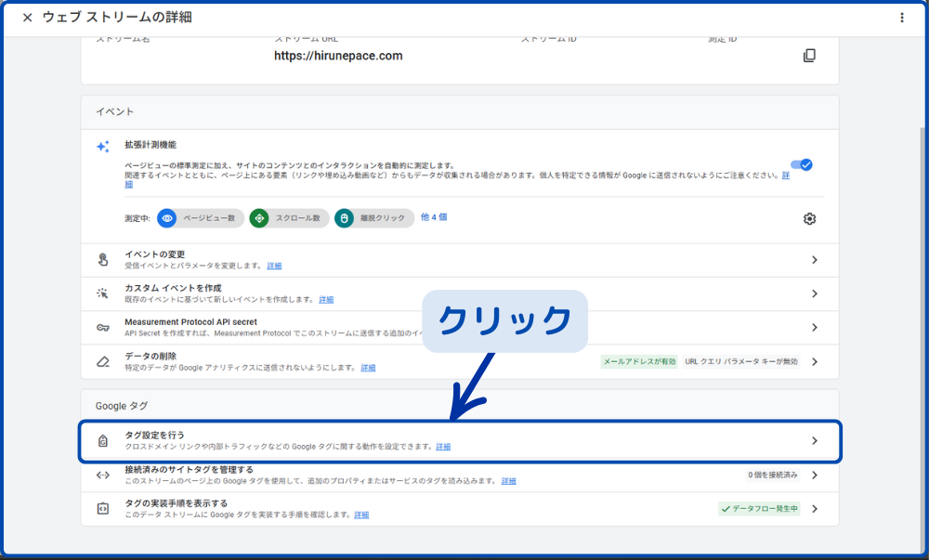929x560 pixels.
Task: Open enhanced measurement settings gear
Action: click(809, 219)
